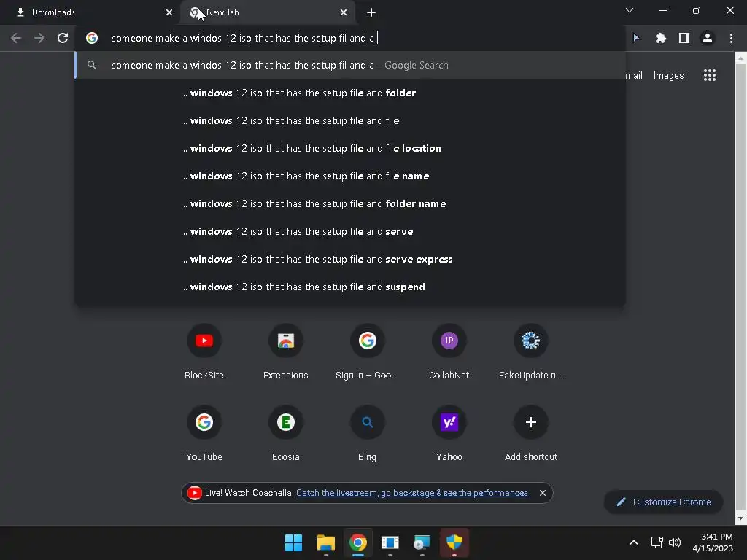This screenshot has height=560, width=747.
Task: Open the BlockSite shortcut
Action: pos(204,352)
